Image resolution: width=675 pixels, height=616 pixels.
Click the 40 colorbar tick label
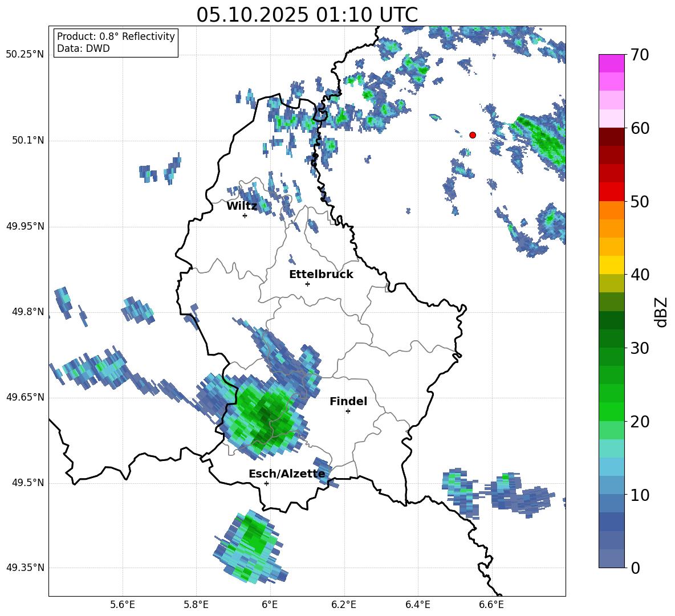click(x=640, y=275)
